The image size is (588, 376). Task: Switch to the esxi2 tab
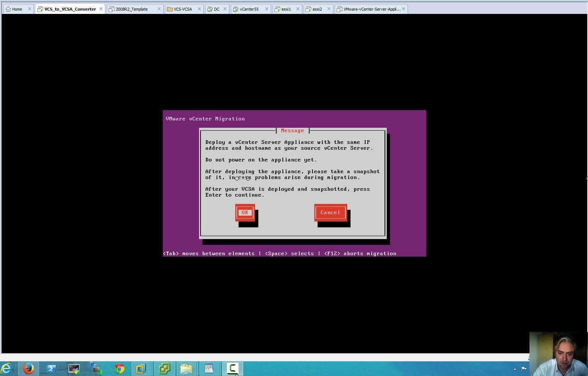[x=317, y=9]
